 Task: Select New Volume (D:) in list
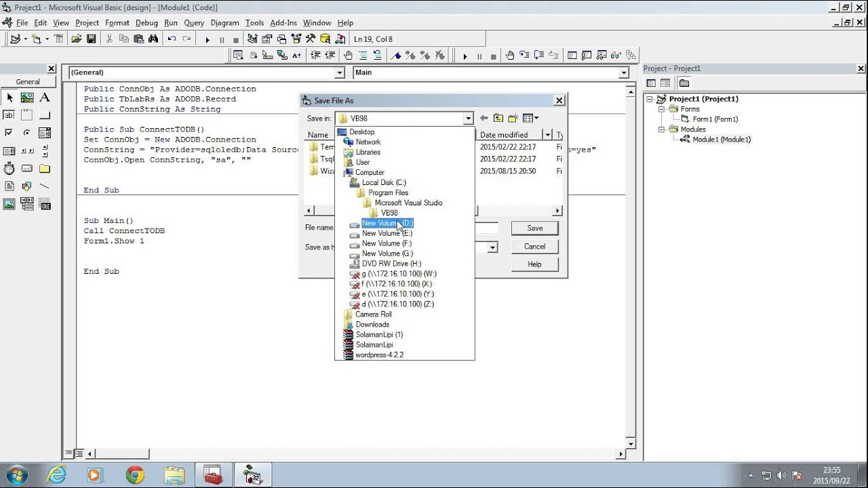click(x=387, y=223)
